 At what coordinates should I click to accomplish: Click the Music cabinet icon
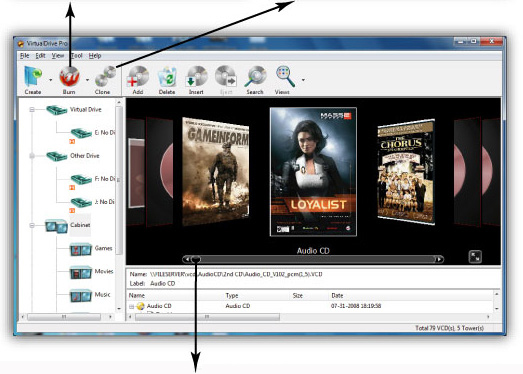click(x=81, y=295)
